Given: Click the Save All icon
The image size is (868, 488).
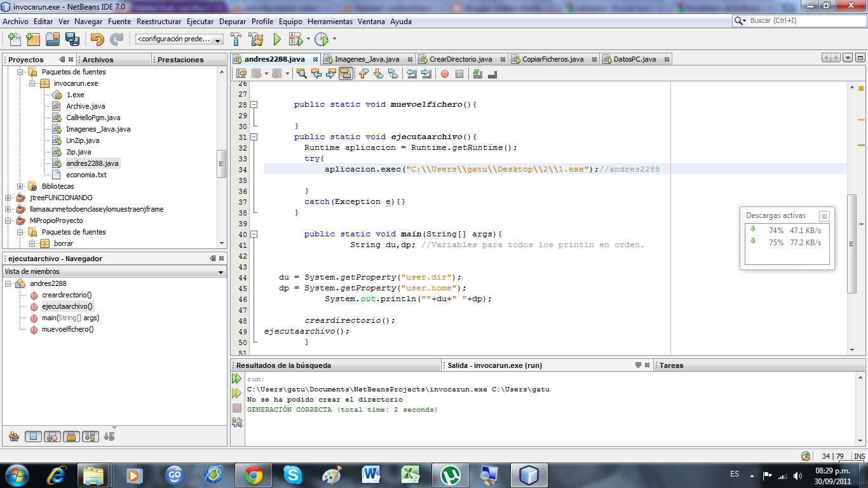Looking at the screenshot, I should pos(72,39).
